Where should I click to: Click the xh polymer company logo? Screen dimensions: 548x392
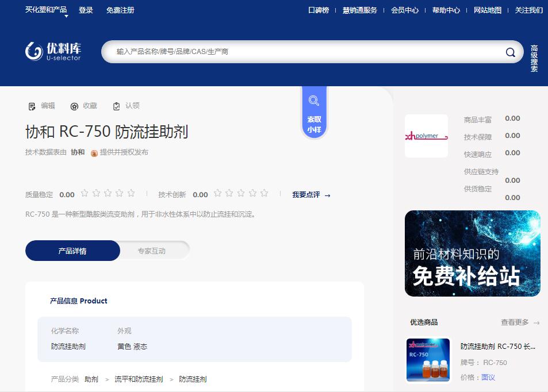coord(426,136)
